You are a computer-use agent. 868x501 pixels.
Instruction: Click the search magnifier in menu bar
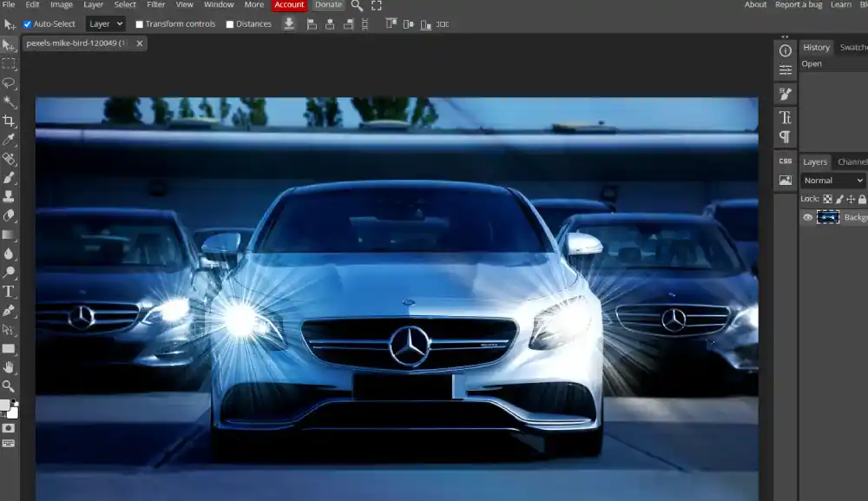tap(357, 5)
